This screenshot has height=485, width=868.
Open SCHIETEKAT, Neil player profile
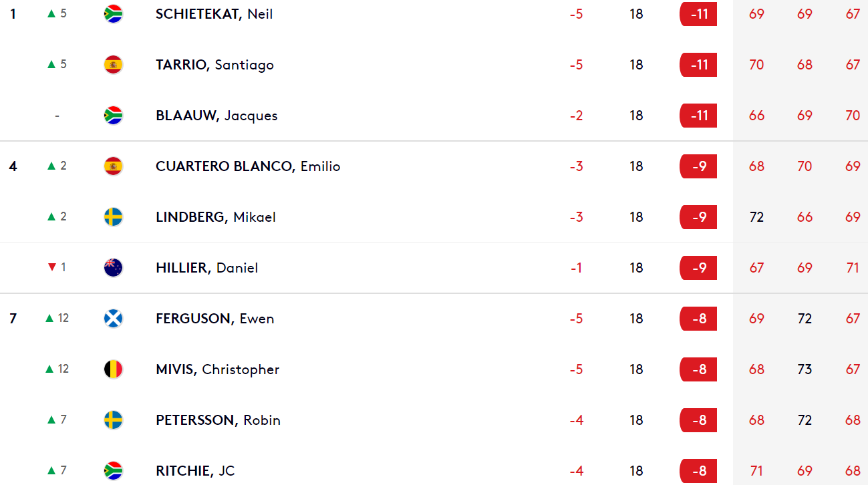214,14
